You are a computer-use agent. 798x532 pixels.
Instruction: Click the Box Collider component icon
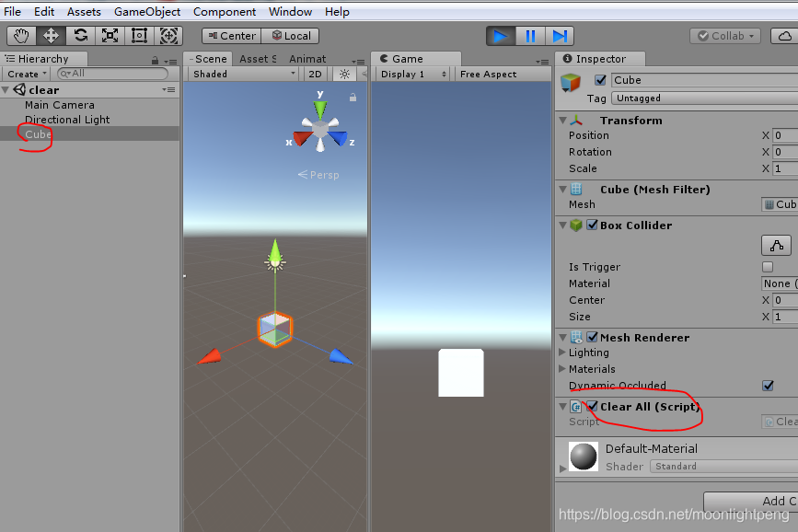pos(576,225)
